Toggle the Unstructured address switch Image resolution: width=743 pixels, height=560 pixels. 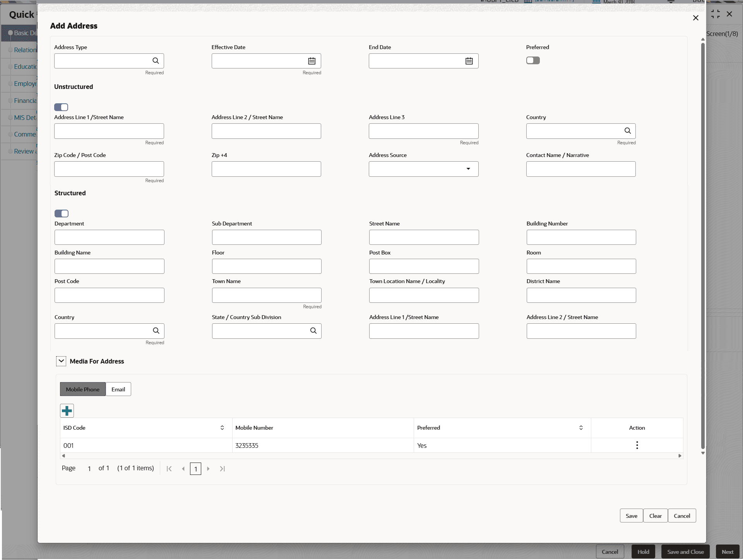[x=61, y=107]
